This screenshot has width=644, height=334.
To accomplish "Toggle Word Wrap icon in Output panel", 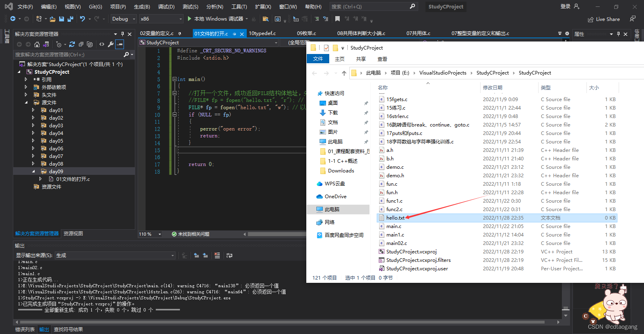I will click(x=229, y=255).
